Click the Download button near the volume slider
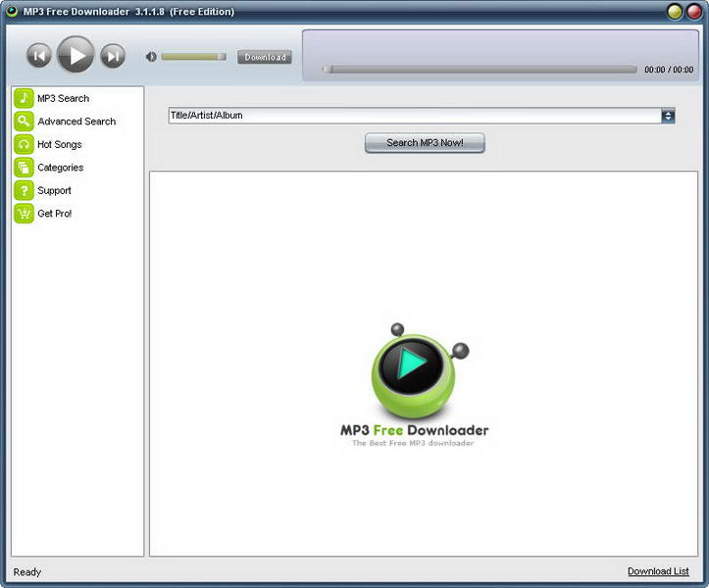This screenshot has height=588, width=709. coord(265,57)
